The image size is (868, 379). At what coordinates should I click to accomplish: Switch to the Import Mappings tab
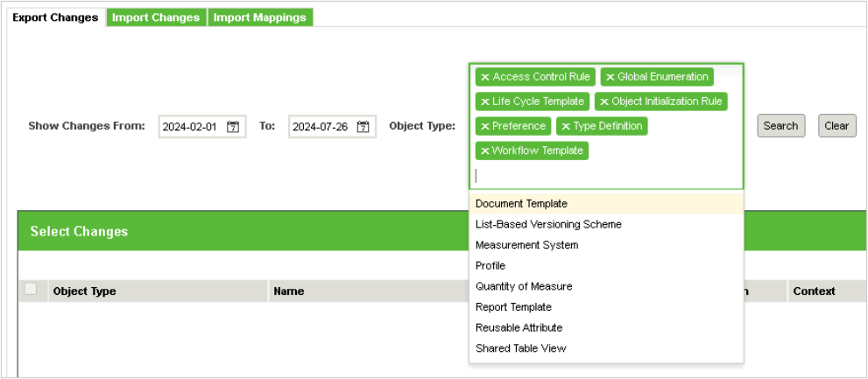pos(259,18)
